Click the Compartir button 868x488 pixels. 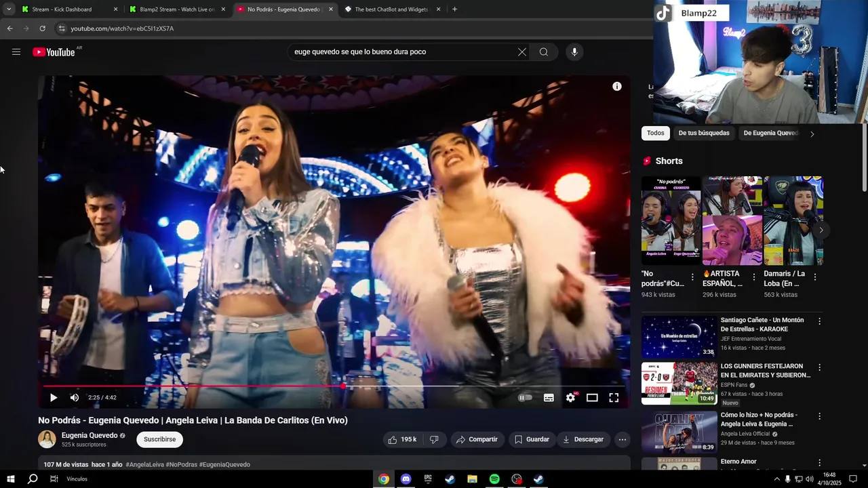pos(477,440)
